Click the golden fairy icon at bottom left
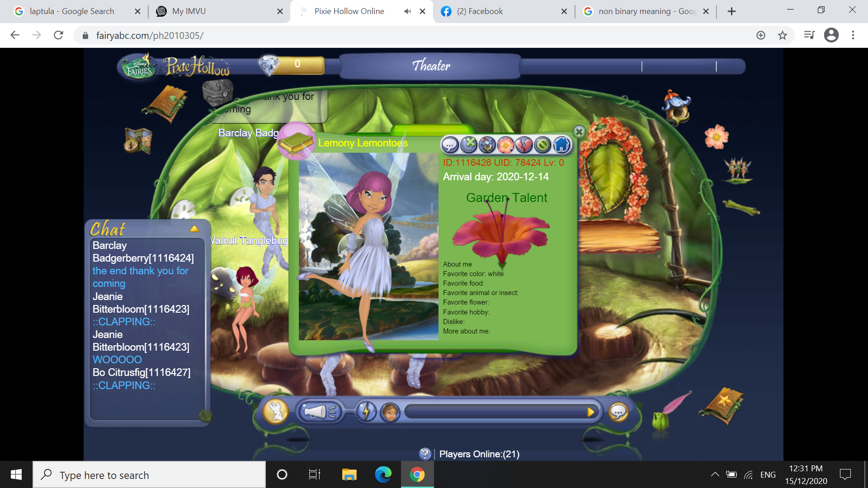 tap(276, 411)
